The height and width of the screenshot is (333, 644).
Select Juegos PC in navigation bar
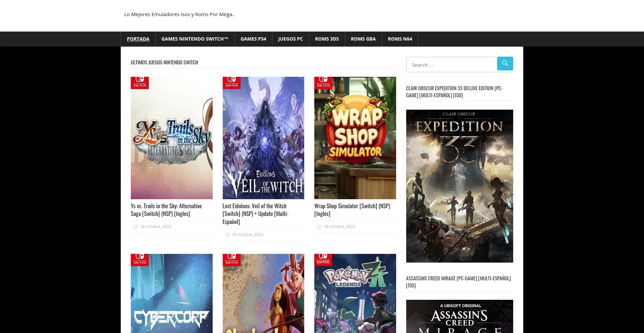[290, 39]
